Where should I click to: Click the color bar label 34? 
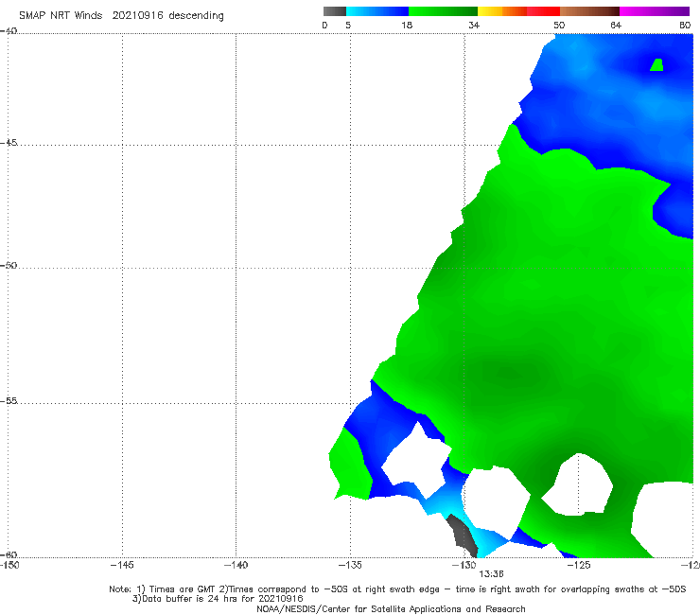click(x=474, y=25)
